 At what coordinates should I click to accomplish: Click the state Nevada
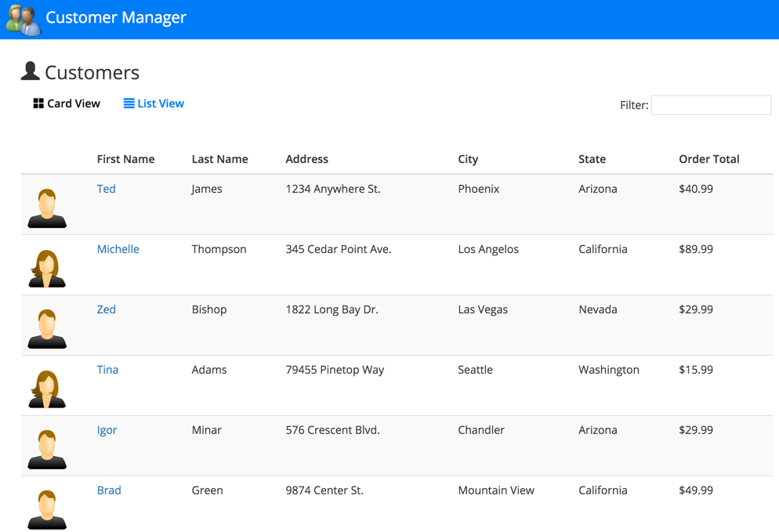[x=598, y=309]
